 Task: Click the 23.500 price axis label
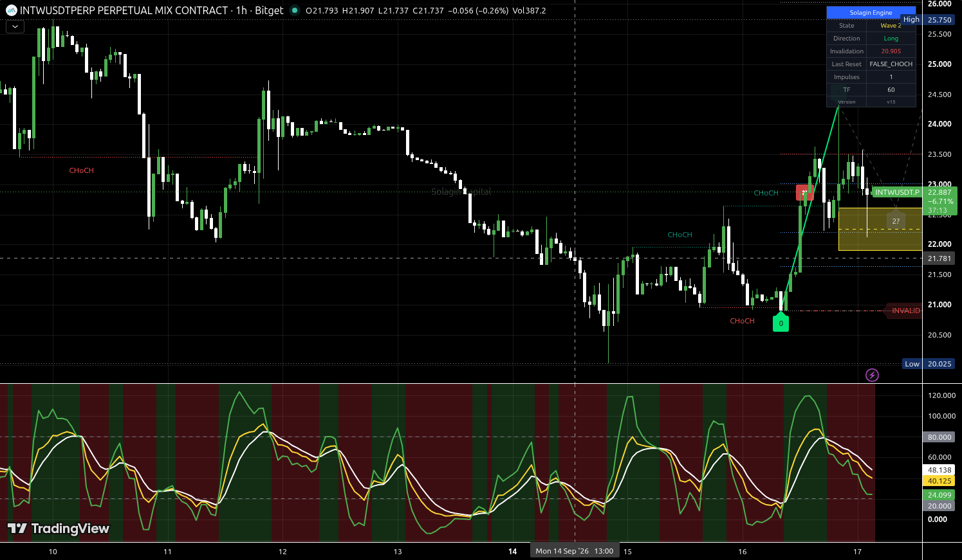point(939,154)
